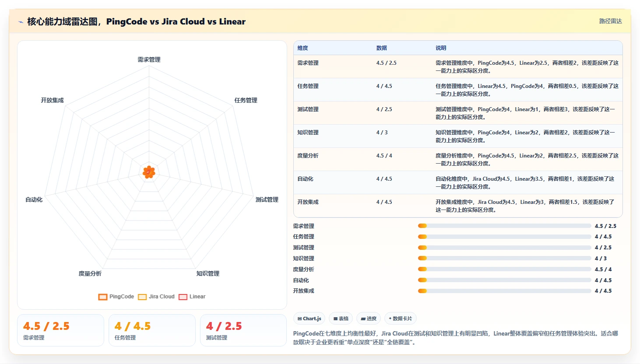Viewport: 640px width, 364px height.
Task: Click description text in 开放集成 table row
Action: (x=525, y=206)
